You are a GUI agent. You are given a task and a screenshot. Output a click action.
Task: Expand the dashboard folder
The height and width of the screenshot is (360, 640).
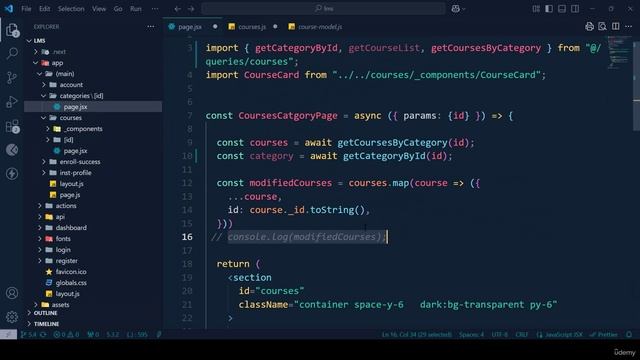click(40, 228)
